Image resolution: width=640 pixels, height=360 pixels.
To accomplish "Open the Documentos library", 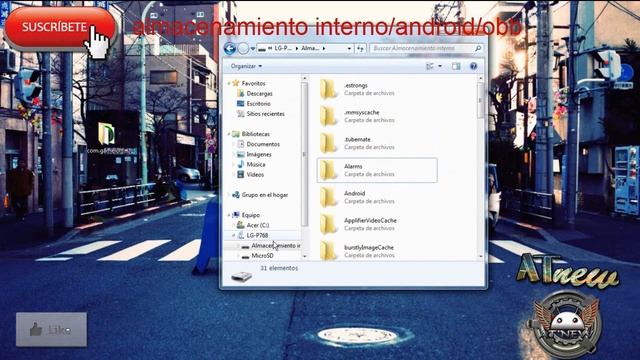I will pyautogui.click(x=263, y=144).
